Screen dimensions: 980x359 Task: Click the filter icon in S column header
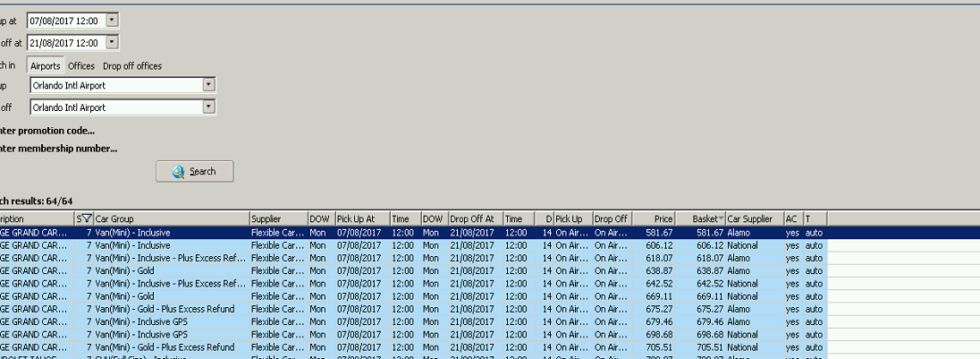pyautogui.click(x=87, y=219)
